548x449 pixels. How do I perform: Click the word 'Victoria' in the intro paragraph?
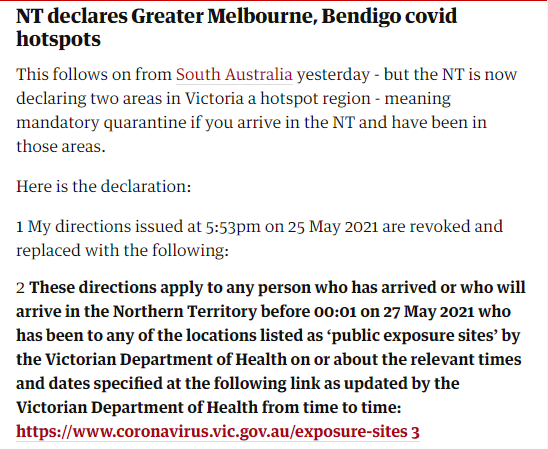(x=214, y=99)
